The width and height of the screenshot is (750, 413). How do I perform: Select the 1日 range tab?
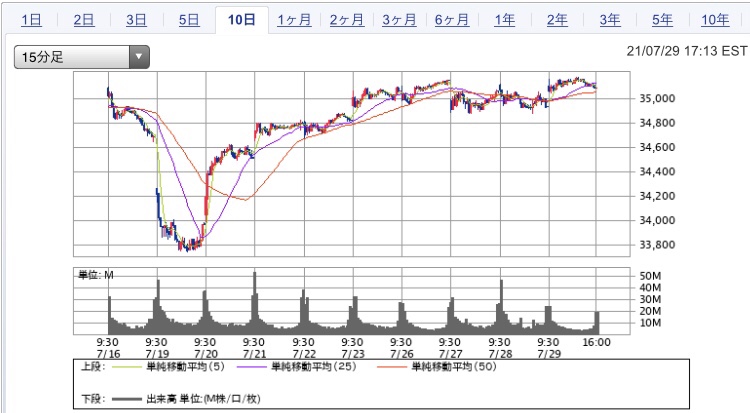point(31,20)
